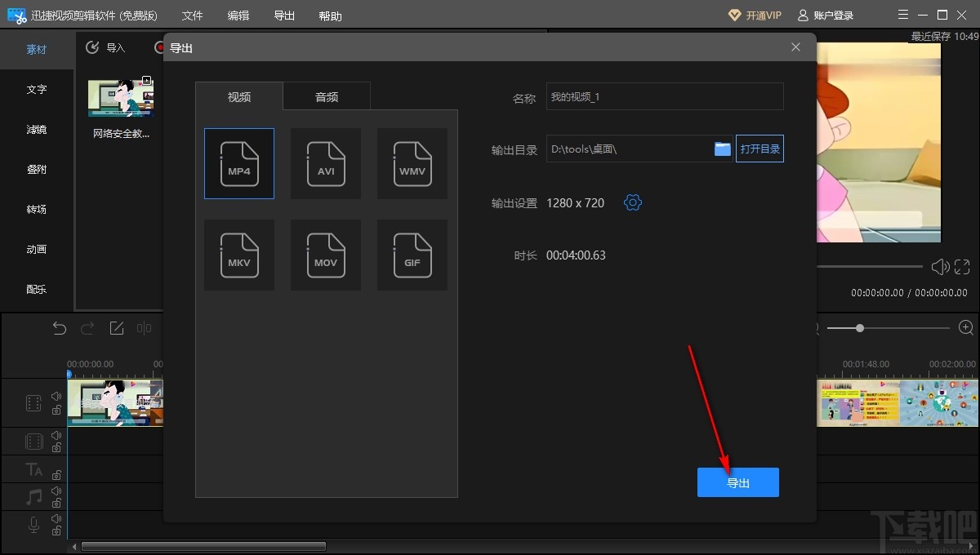
Task: Select the overlay video track icon
Action: [33, 442]
